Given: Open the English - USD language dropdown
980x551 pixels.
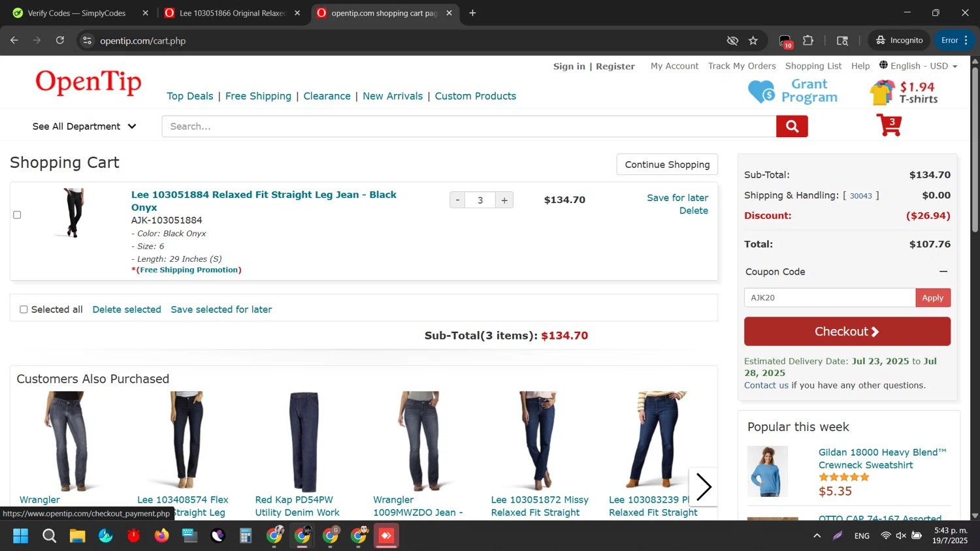Looking at the screenshot, I should pos(918,66).
